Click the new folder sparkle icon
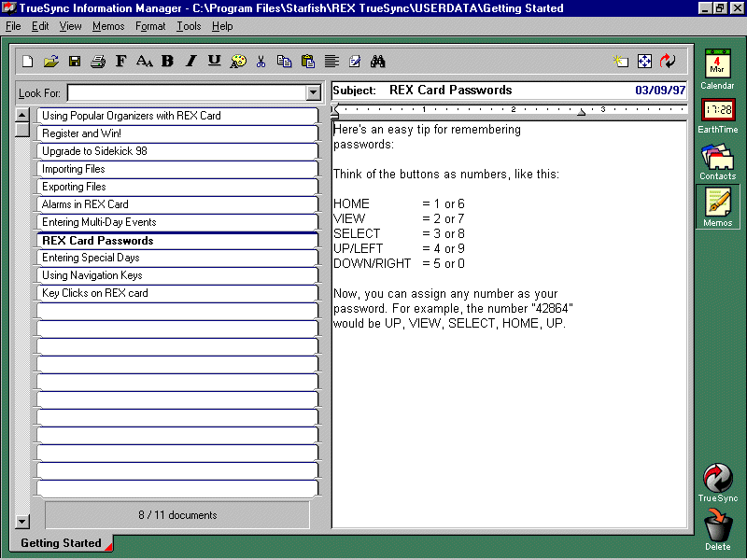747x560 pixels. [621, 61]
